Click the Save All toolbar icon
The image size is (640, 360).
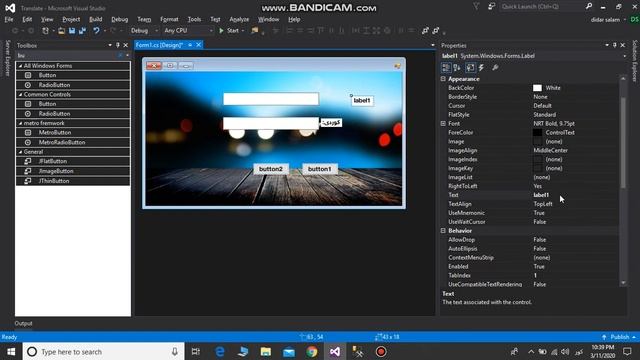pyautogui.click(x=82, y=31)
